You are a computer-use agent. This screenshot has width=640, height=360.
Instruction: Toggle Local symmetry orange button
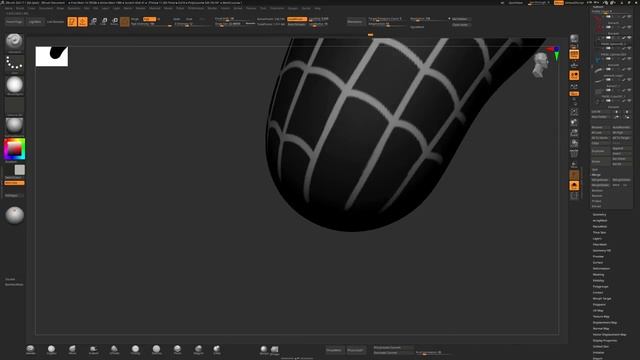[574, 76]
